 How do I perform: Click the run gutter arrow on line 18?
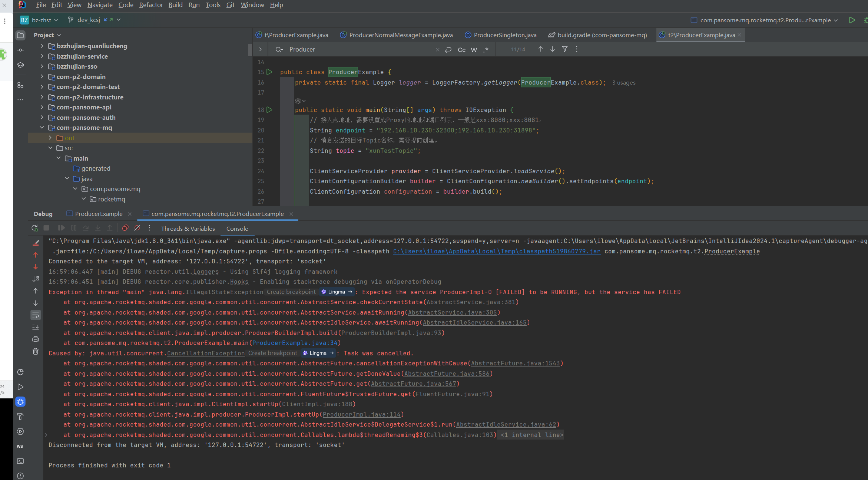[x=269, y=110]
